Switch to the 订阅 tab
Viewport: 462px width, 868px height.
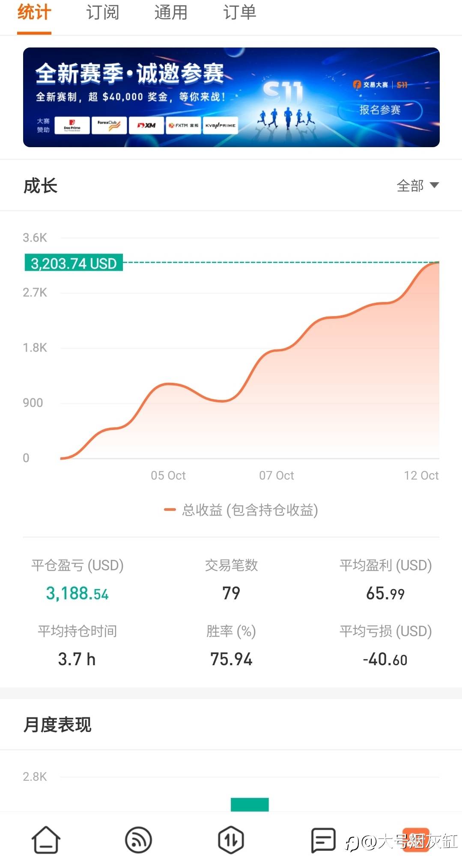coord(103,13)
